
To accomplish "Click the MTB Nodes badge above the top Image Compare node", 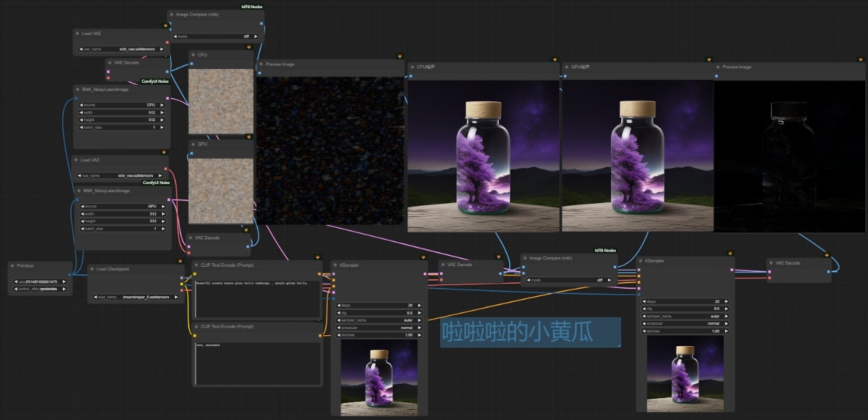I will coord(252,6).
